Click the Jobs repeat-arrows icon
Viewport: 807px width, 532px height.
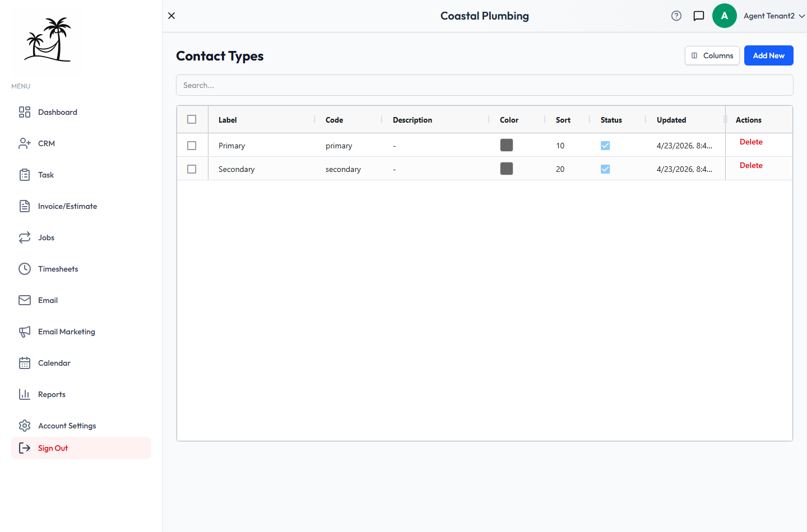click(25, 237)
